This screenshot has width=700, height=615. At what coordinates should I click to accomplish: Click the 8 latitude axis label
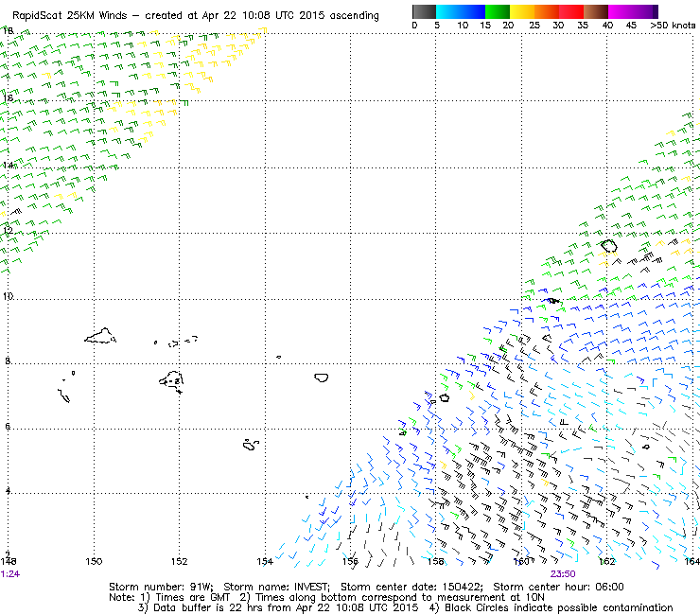(8, 360)
